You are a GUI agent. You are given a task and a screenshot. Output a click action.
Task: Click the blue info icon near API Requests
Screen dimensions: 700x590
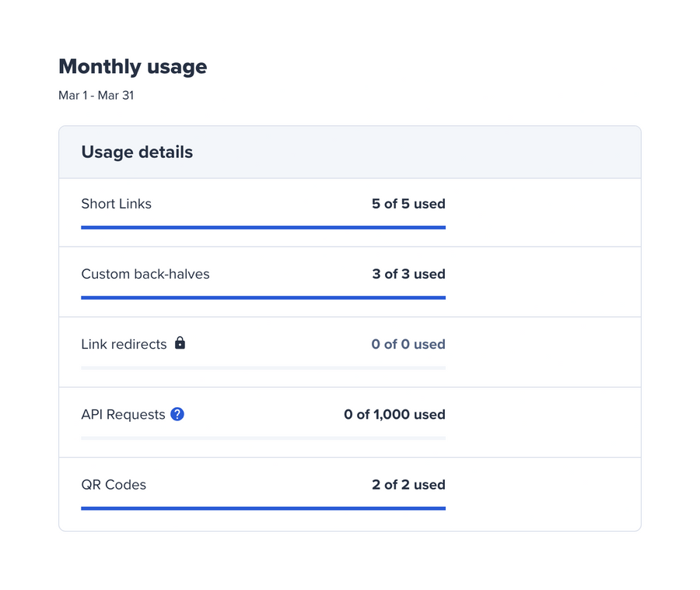pos(177,414)
